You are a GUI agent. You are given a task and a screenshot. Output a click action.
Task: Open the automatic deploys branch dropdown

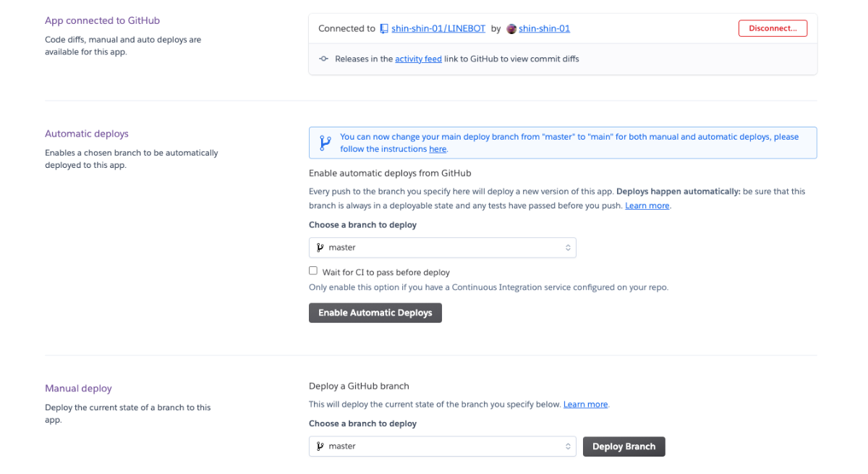click(x=442, y=247)
